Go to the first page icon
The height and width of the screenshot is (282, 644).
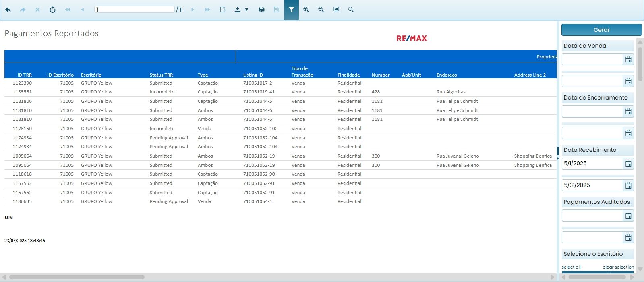tap(68, 10)
